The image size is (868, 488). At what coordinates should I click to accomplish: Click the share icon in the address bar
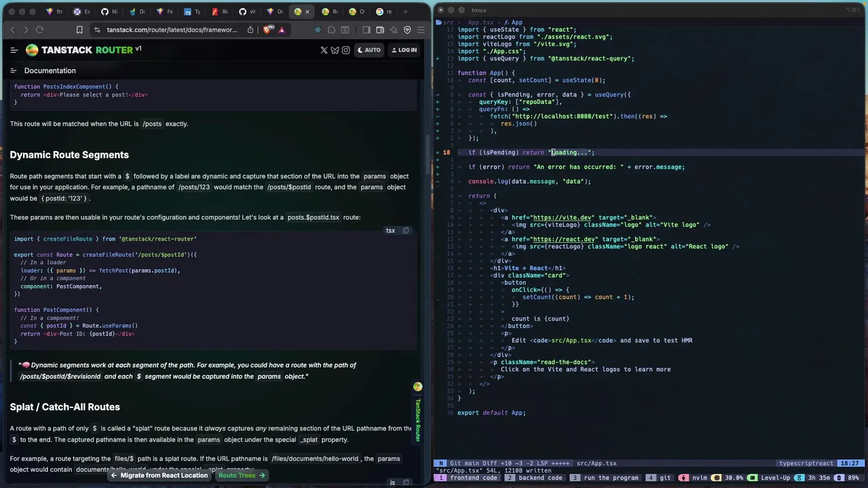tap(250, 30)
